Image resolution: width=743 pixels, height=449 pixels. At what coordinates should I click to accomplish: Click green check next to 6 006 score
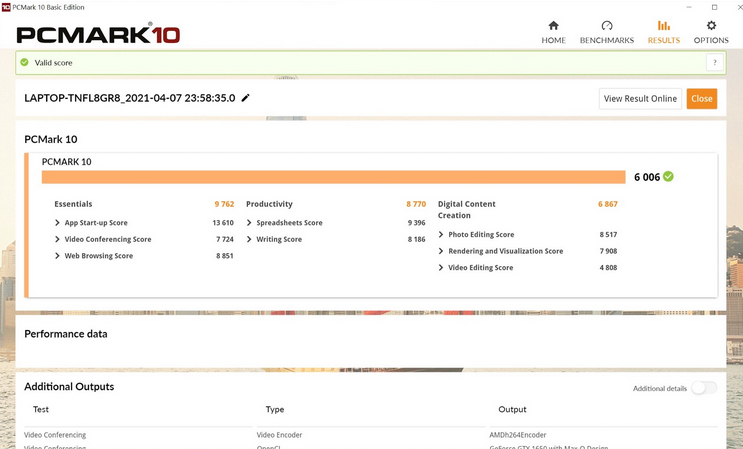[668, 177]
